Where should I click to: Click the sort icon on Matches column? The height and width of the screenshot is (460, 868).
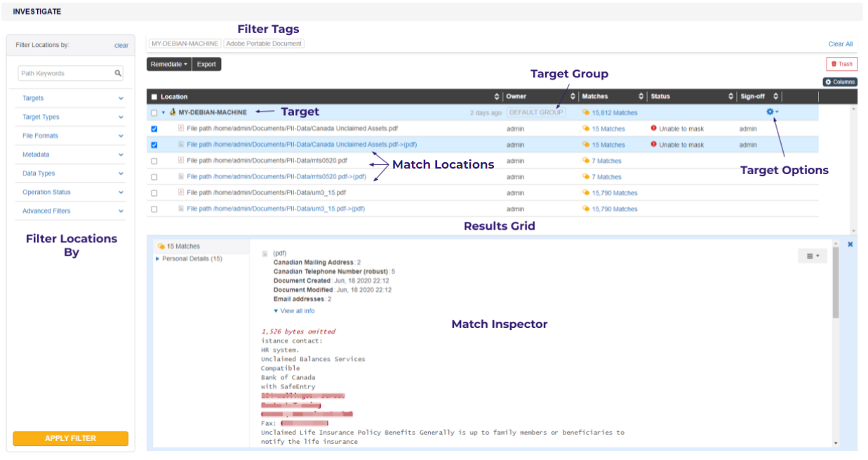click(641, 97)
